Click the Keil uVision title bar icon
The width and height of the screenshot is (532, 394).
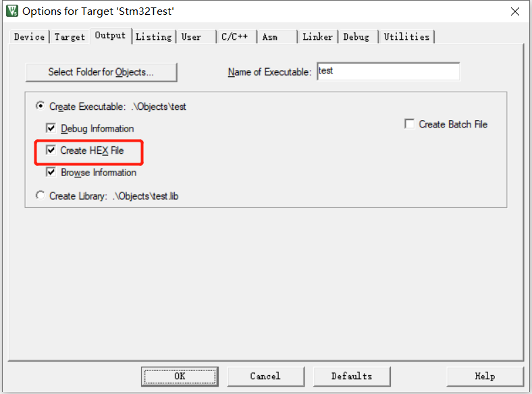[x=12, y=11]
